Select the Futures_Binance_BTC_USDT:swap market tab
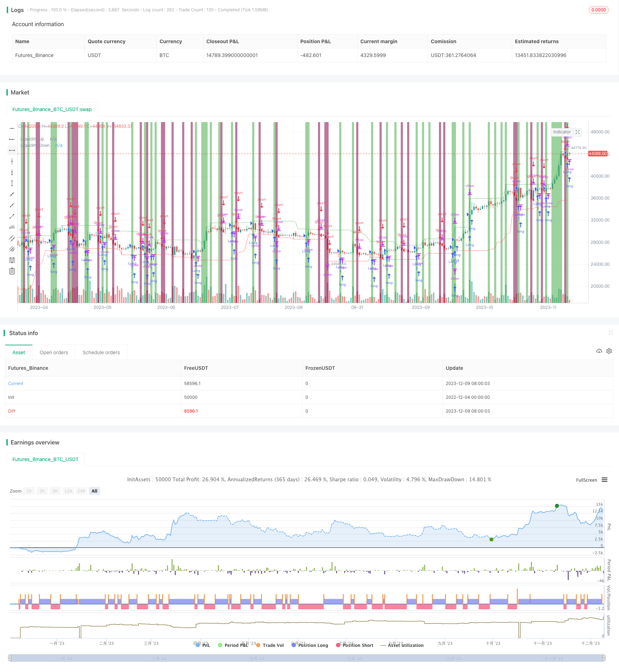This screenshot has width=619, height=672. (x=52, y=109)
